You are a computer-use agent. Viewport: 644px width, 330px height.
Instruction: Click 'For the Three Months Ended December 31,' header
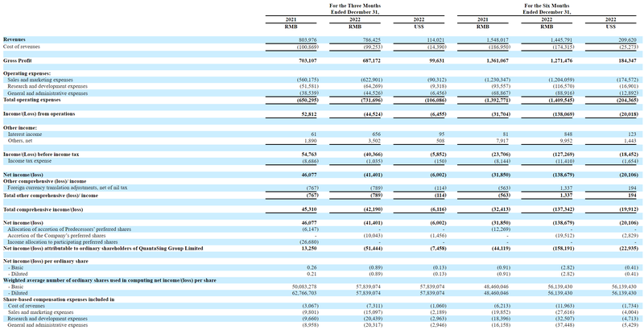(x=355, y=9)
